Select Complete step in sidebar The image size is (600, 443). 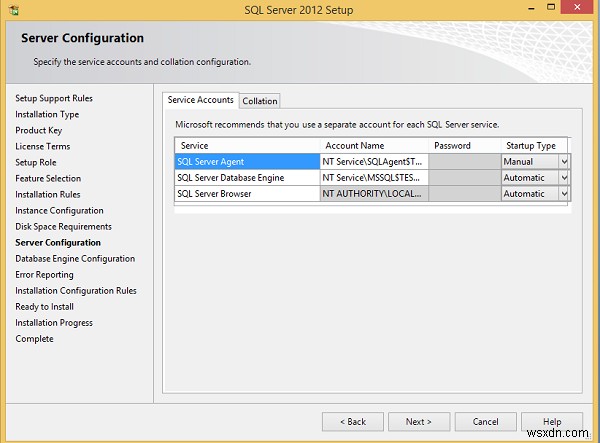coord(34,339)
